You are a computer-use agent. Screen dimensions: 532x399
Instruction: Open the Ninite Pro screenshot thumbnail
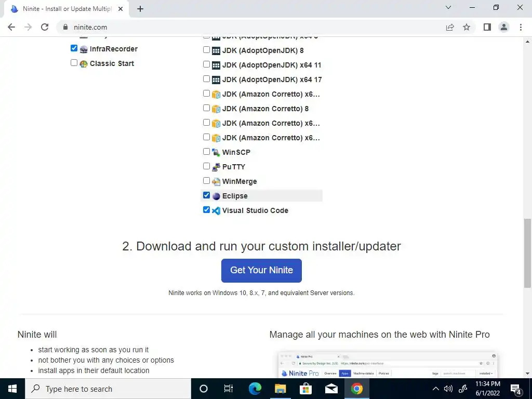coord(388,365)
